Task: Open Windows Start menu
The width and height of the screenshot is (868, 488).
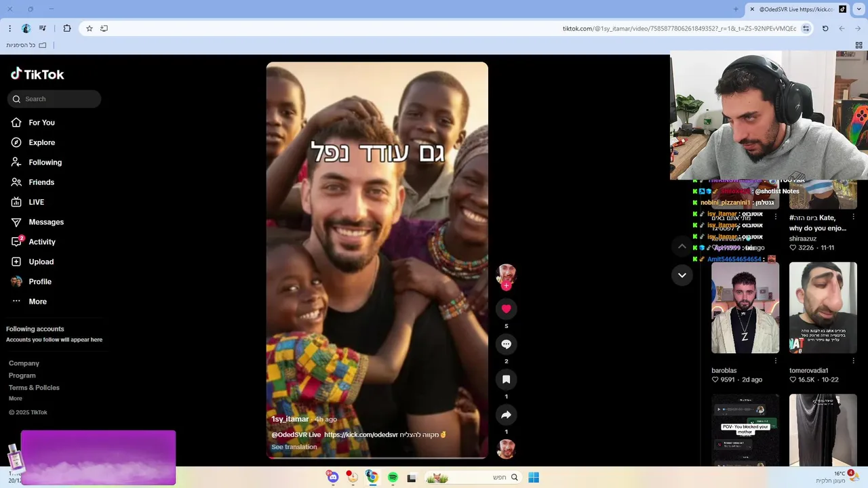Action: click(534, 478)
